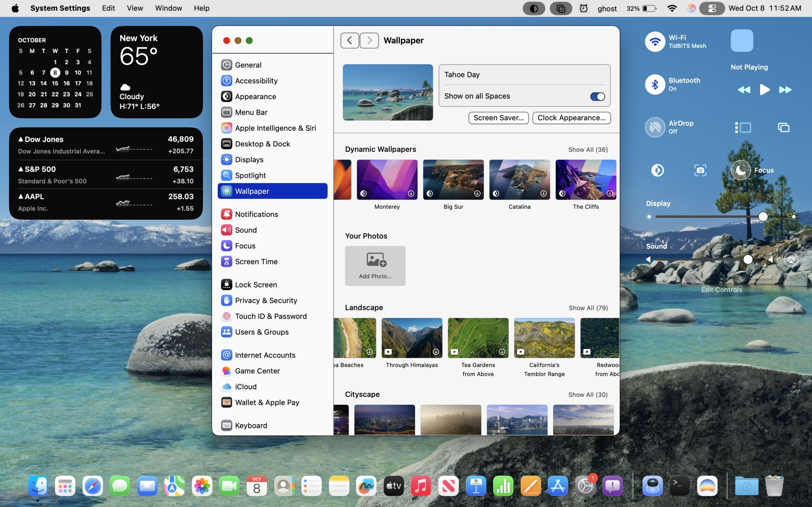The image size is (812, 507).
Task: Select Privacy & Security in sidebar
Action: pyautogui.click(x=265, y=300)
